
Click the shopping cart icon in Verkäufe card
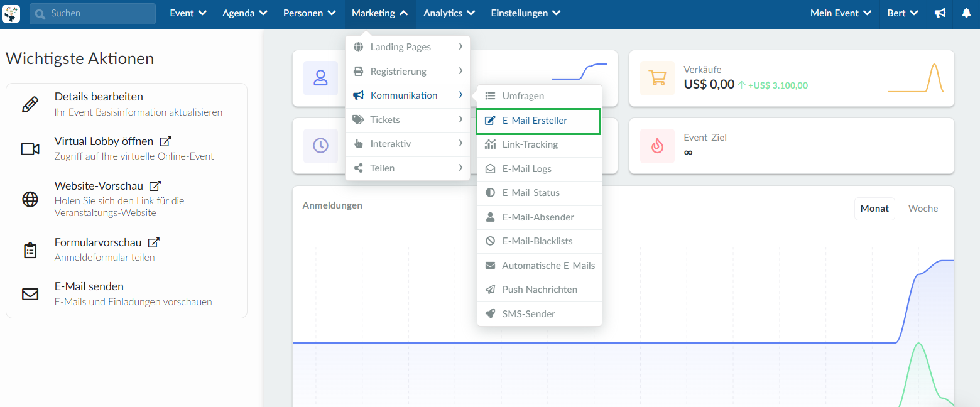pyautogui.click(x=657, y=78)
